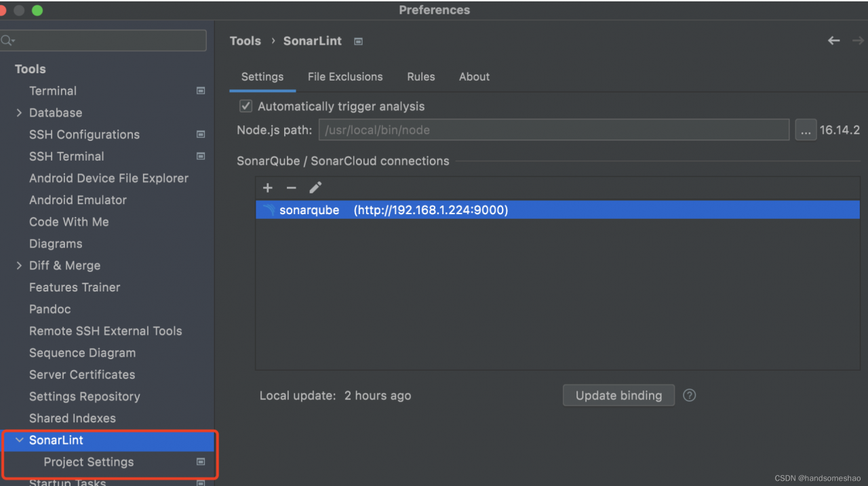
Task: Edit the sonarqube connection with pencil icon
Action: (315, 188)
